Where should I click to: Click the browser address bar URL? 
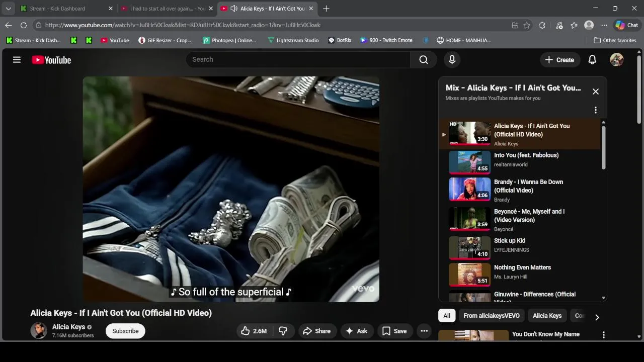pos(182,25)
